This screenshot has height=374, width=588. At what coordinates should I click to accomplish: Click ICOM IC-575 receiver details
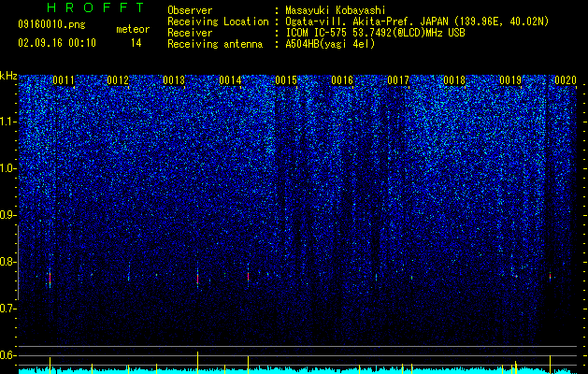(375, 33)
